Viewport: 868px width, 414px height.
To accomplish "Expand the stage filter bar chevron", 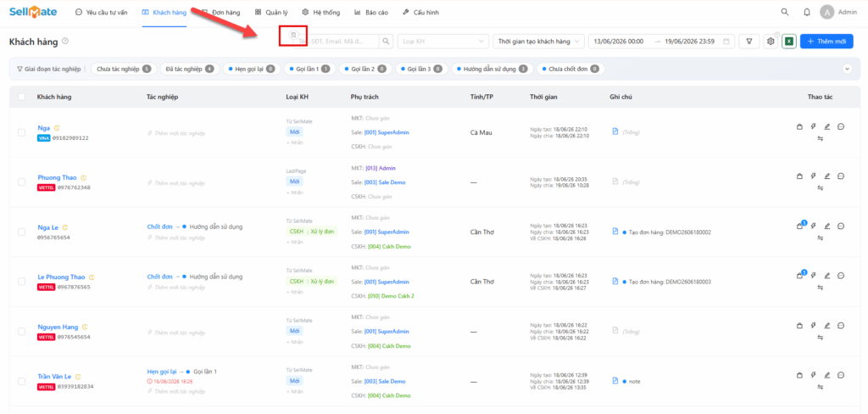I will (x=847, y=70).
